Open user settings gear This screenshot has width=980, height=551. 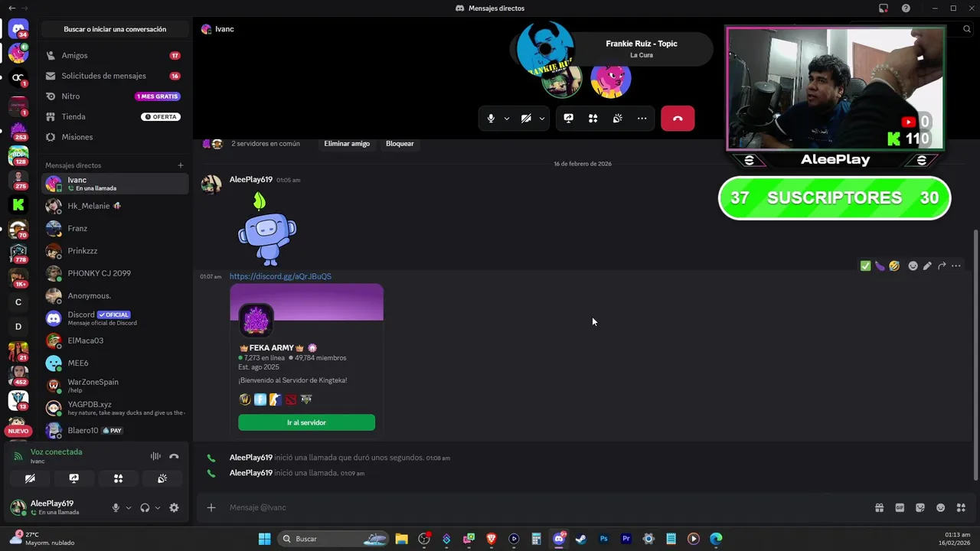174,507
